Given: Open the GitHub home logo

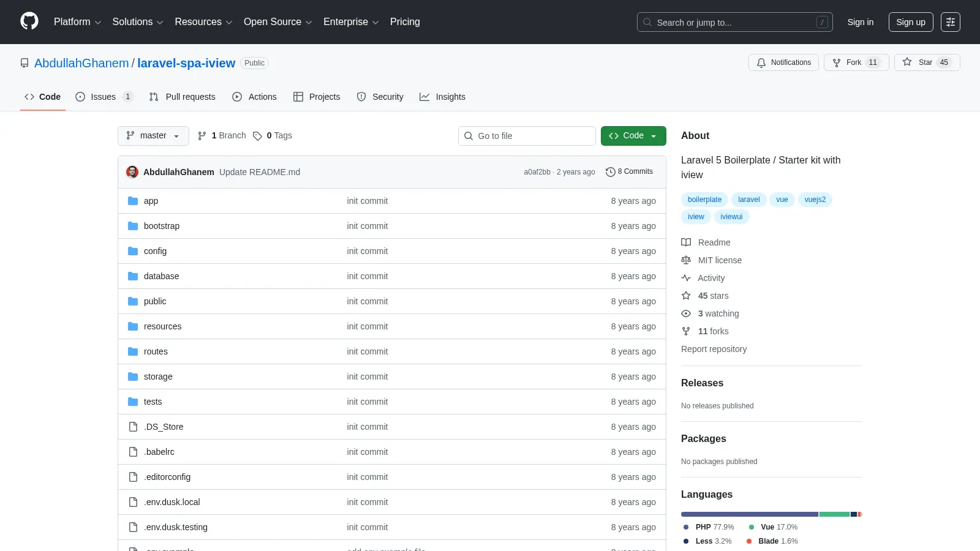Looking at the screenshot, I should coord(29,21).
